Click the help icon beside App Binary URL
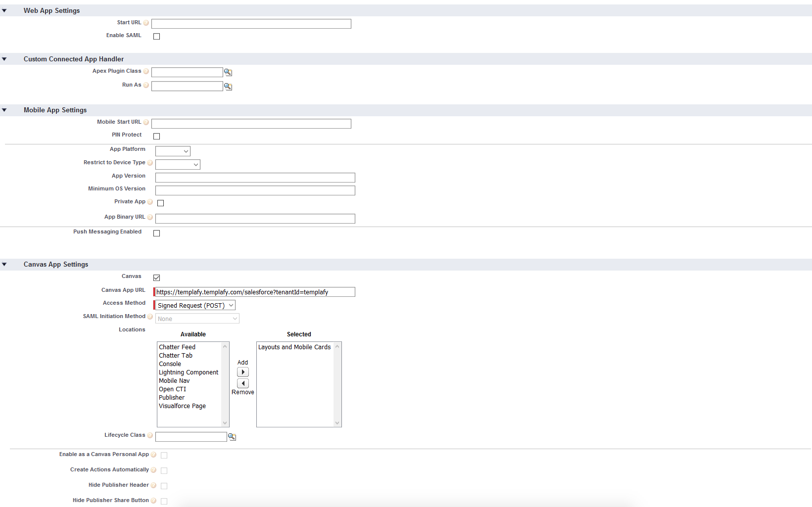 point(150,217)
